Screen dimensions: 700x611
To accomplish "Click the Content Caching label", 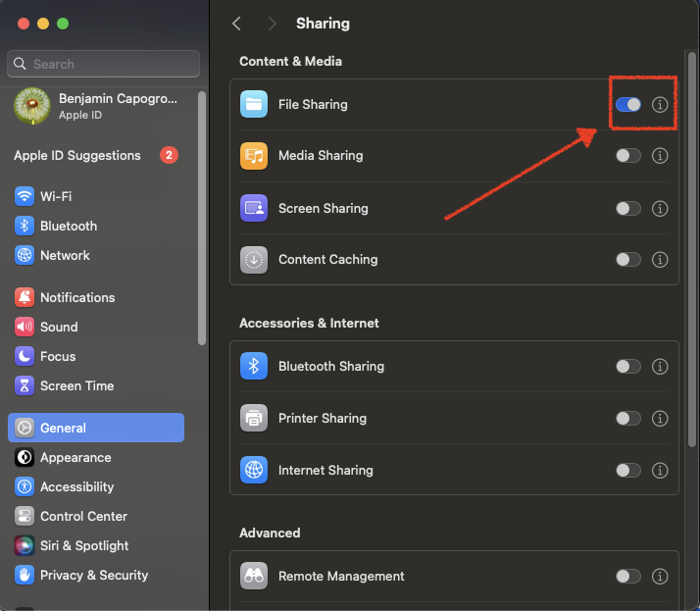I will 328,260.
